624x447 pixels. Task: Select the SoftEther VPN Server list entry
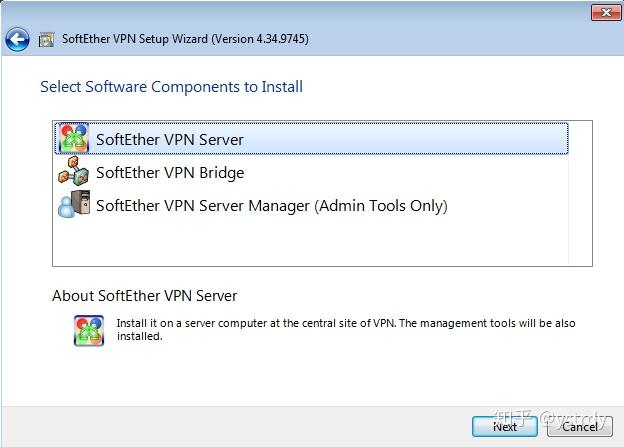311,139
